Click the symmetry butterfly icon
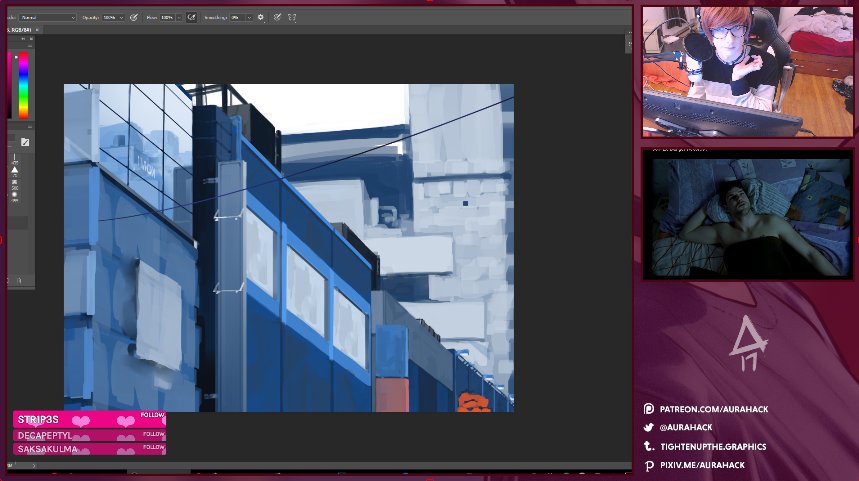 (x=292, y=18)
